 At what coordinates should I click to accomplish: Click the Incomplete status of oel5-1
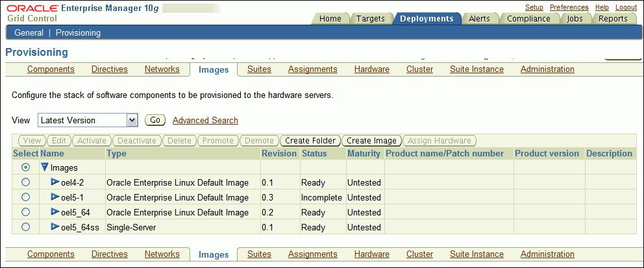(x=321, y=197)
